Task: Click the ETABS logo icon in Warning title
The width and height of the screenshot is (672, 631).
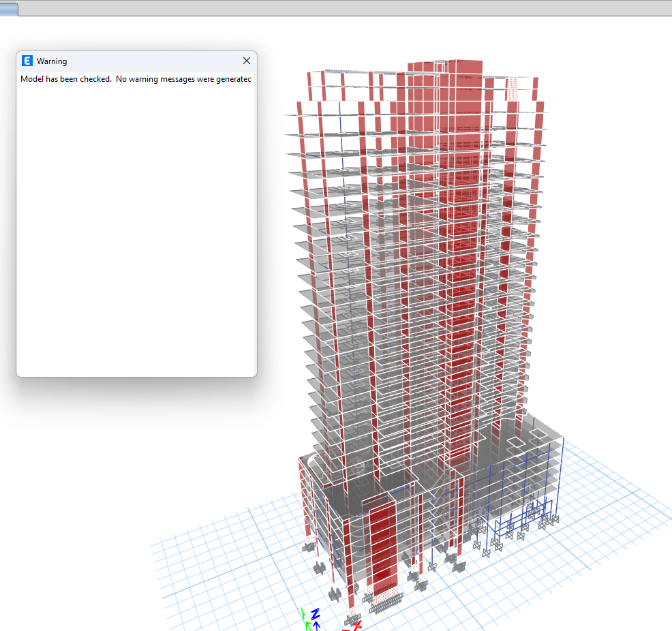Action: tap(27, 61)
